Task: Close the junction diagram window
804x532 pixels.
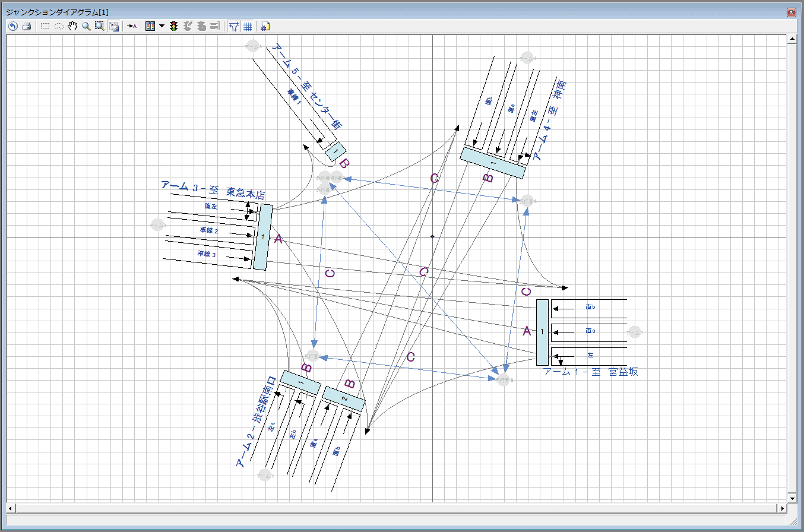Action: (790, 12)
